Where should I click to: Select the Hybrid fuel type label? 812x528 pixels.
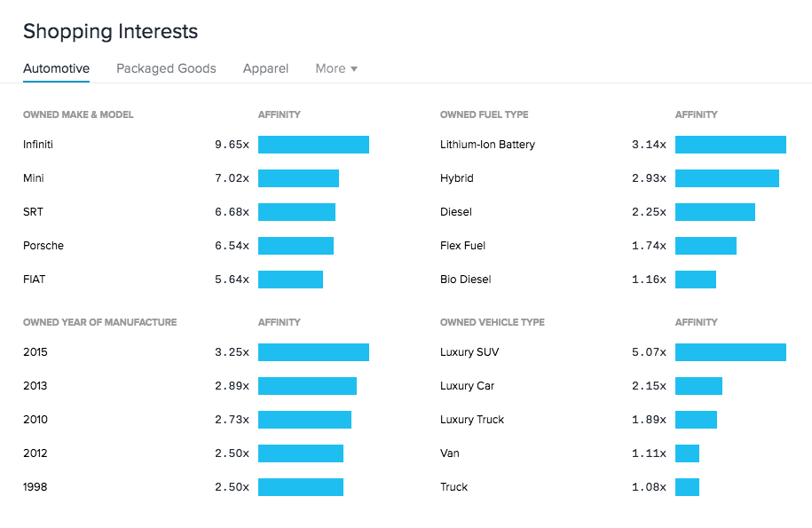(x=457, y=178)
